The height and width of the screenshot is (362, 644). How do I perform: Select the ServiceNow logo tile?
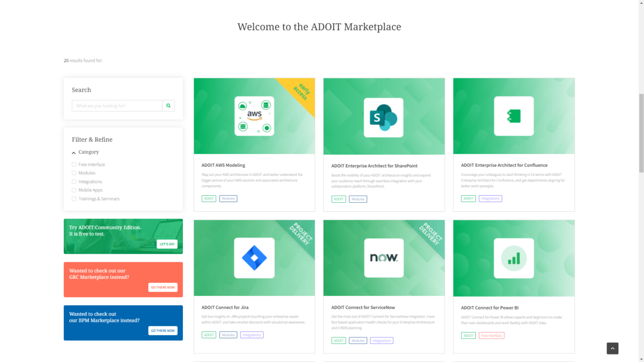[384, 257]
